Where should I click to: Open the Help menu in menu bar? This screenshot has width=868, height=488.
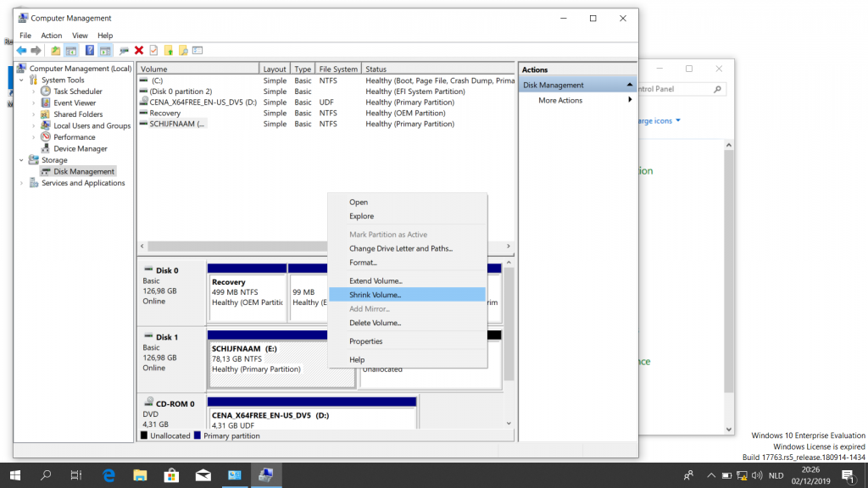coord(105,36)
